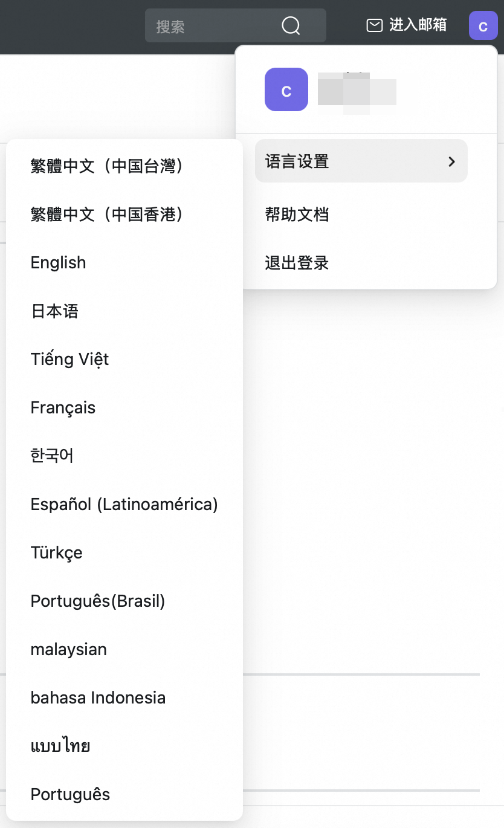Choose 繁體中文（中国台灣） language

[107, 166]
